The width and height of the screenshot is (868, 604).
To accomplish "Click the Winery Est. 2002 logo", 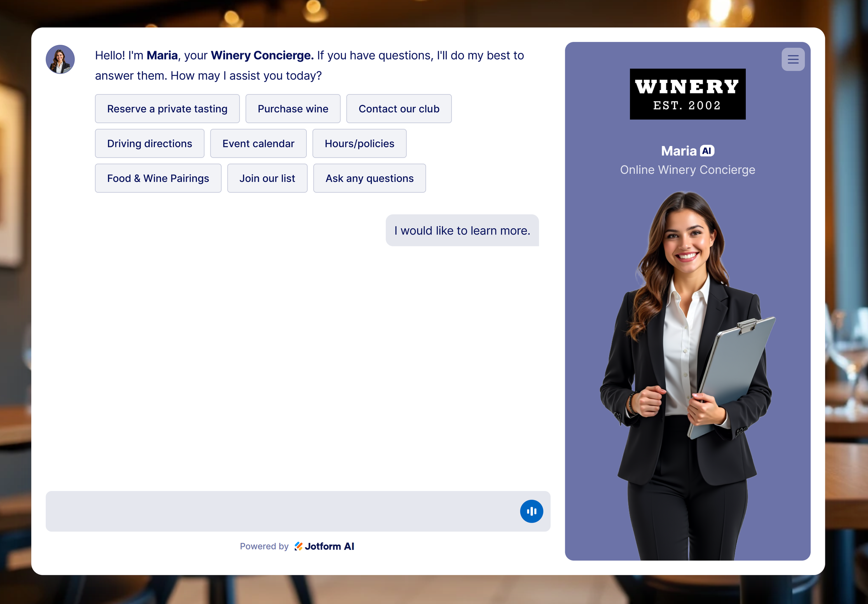I will pos(687,94).
